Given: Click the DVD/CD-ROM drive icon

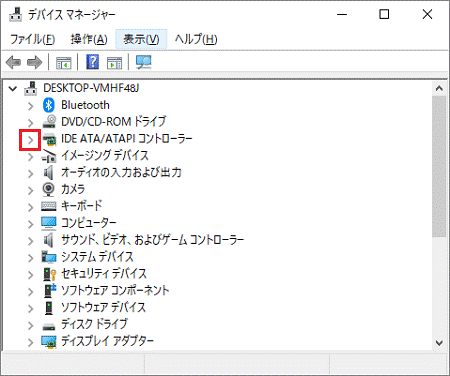Looking at the screenshot, I should point(49,122).
